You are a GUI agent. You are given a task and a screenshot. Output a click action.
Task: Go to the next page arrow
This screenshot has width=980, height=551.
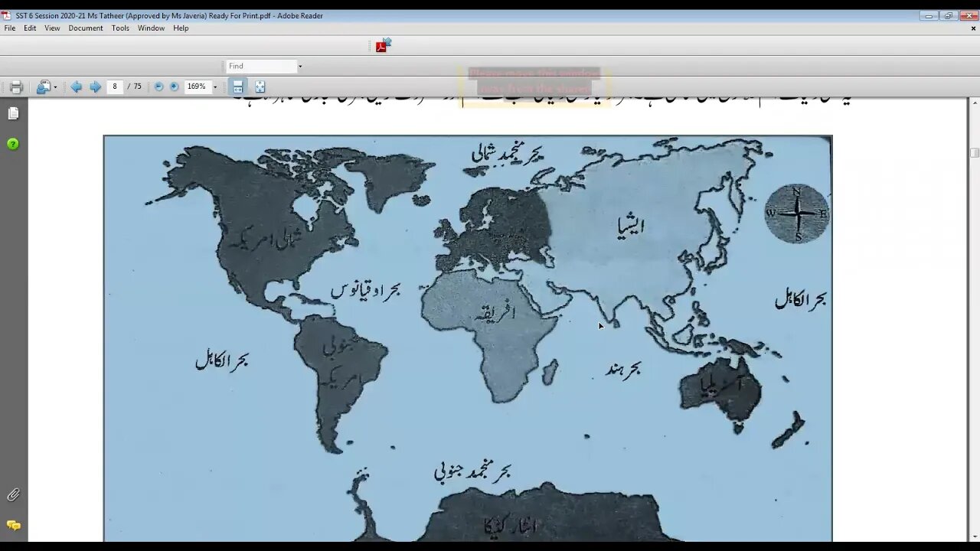coord(95,87)
